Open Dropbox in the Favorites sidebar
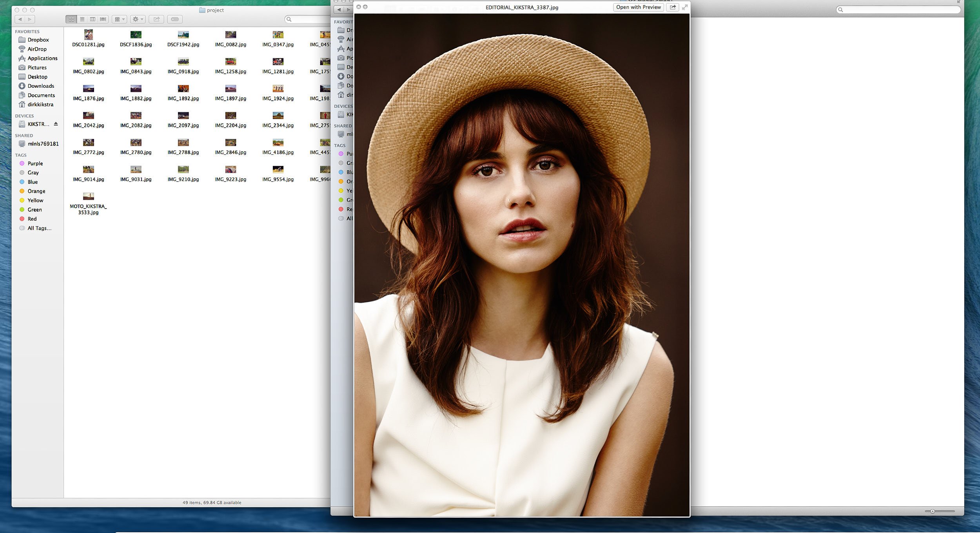 pyautogui.click(x=38, y=40)
